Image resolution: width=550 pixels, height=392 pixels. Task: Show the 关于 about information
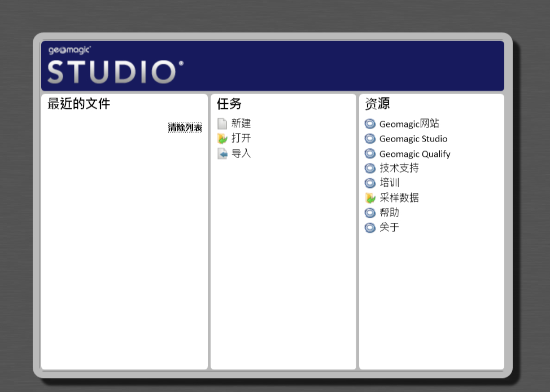point(390,227)
